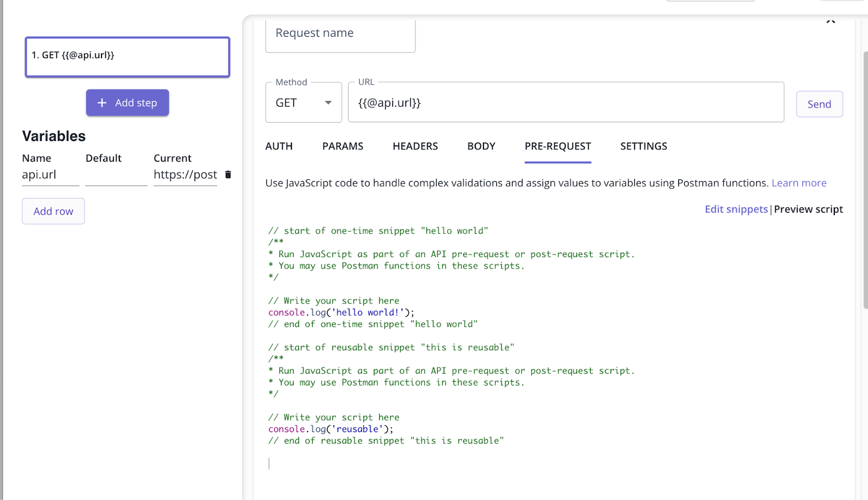
Task: Delete the api.url variable with trash icon
Action: click(228, 175)
